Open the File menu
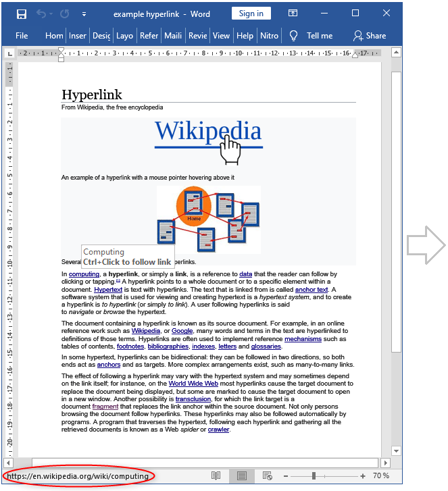Screen dimensions: 448x491 22,36
